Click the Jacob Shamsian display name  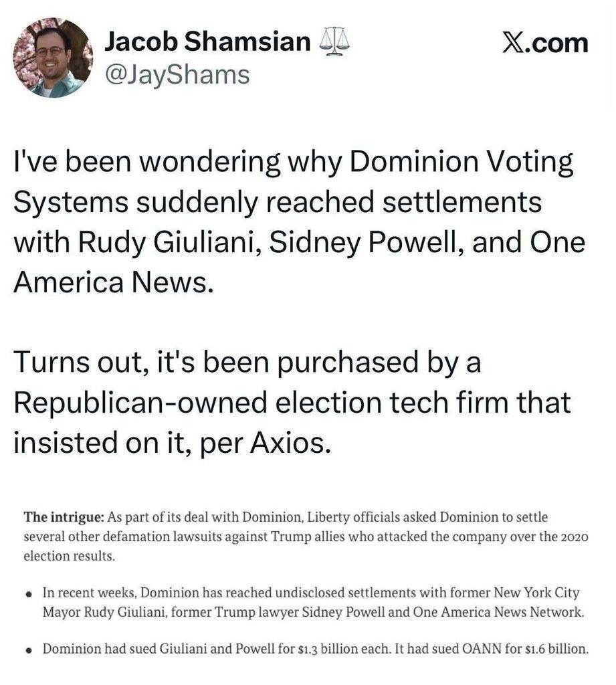(x=207, y=43)
